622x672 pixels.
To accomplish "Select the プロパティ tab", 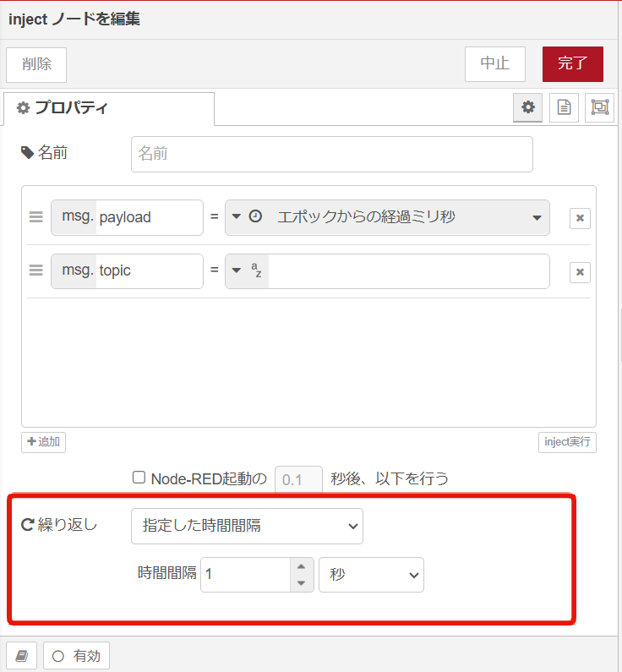I will 109,108.
